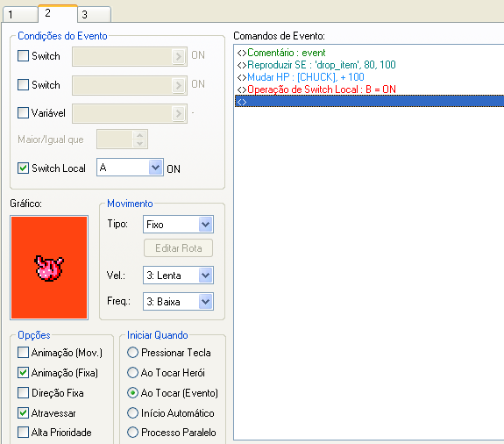Select the 'Comentário : event' command line

click(369, 53)
